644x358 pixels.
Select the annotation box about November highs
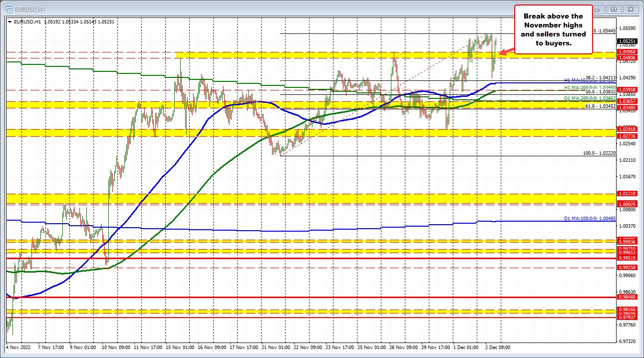click(553, 29)
